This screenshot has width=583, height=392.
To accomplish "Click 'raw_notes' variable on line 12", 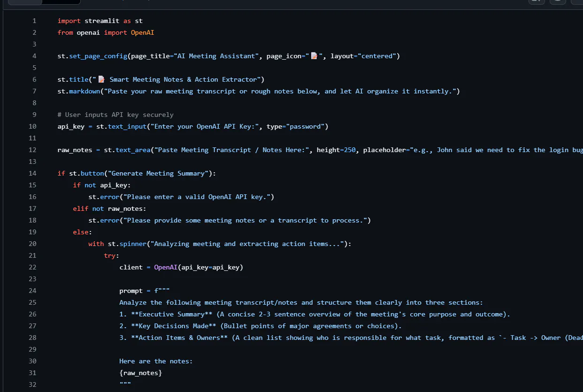I will 75,150.
